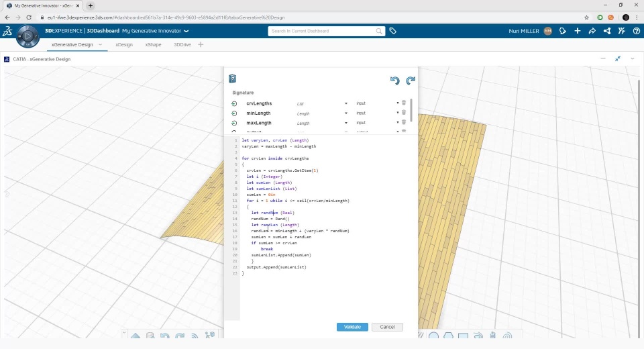Delete the crvLengths parameter with trash icon
The height and width of the screenshot is (349, 644).
(x=404, y=103)
